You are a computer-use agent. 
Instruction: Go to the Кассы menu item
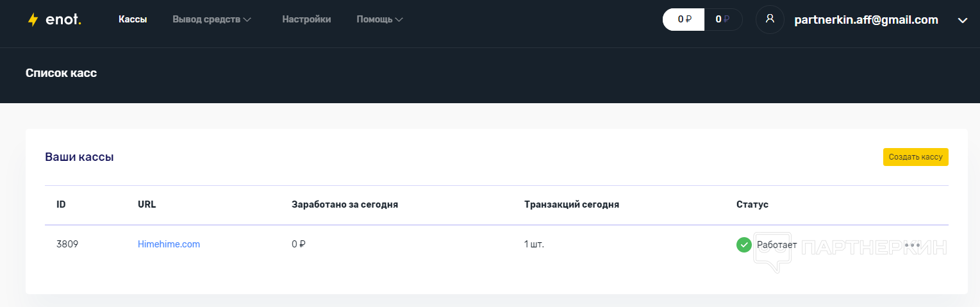click(133, 20)
